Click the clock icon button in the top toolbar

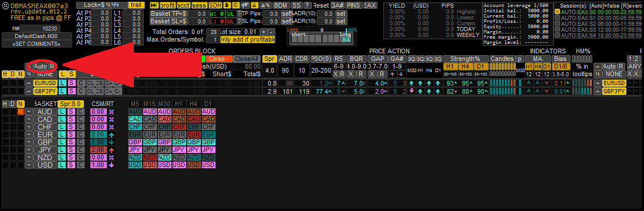236,5
